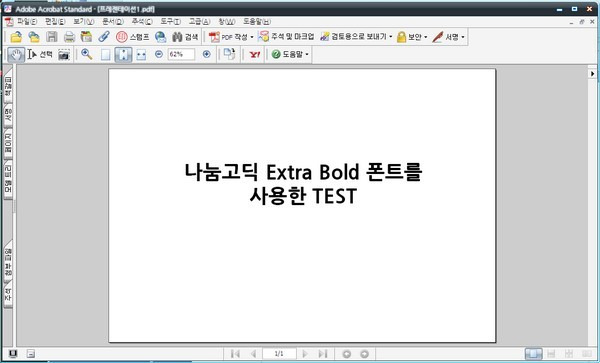Click the Yahoo Y! toolbar icon
Image resolution: width=600 pixels, height=363 pixels.
click(x=255, y=55)
